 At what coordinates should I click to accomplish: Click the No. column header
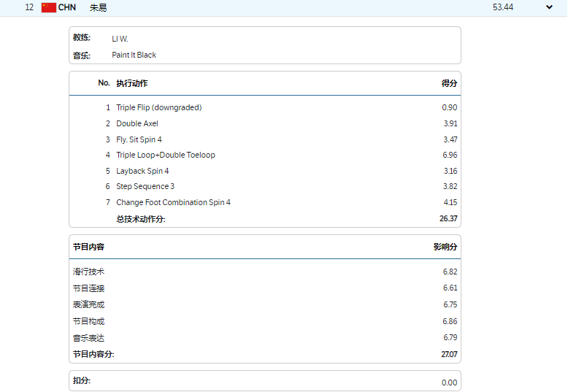104,83
